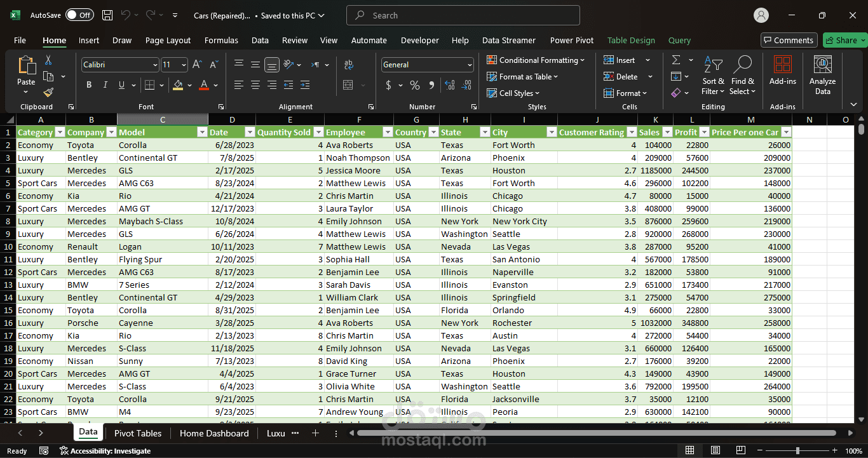Cut selection with the scissors icon
The height and width of the screenshot is (458, 868).
click(x=48, y=60)
